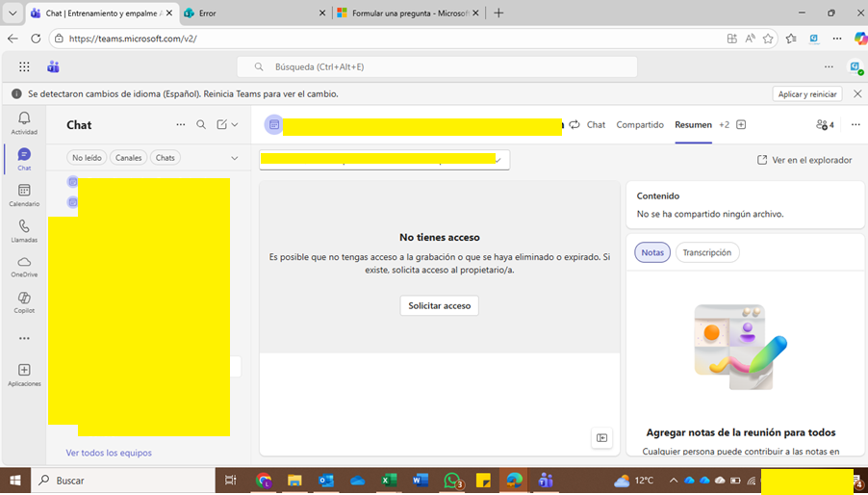This screenshot has width=868, height=495.
Task: Expand new chat options chevron
Action: coord(235,124)
